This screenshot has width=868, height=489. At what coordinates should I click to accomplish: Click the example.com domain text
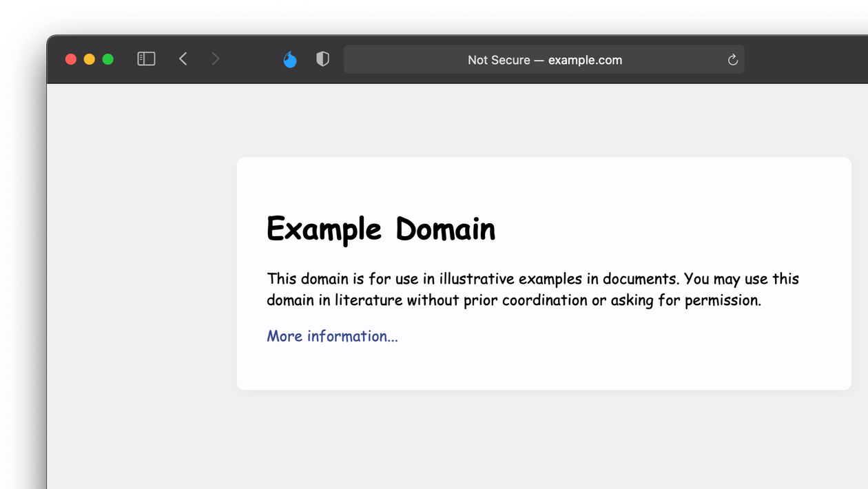point(585,60)
